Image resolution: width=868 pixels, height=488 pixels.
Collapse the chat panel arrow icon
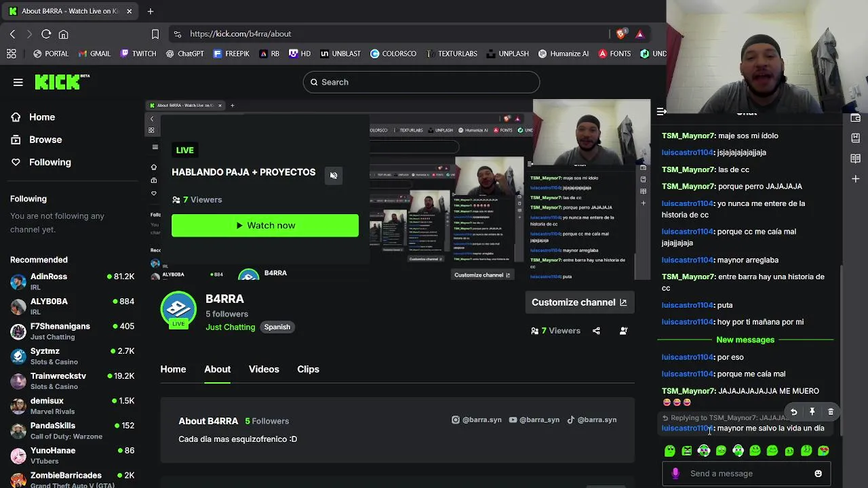(x=662, y=112)
